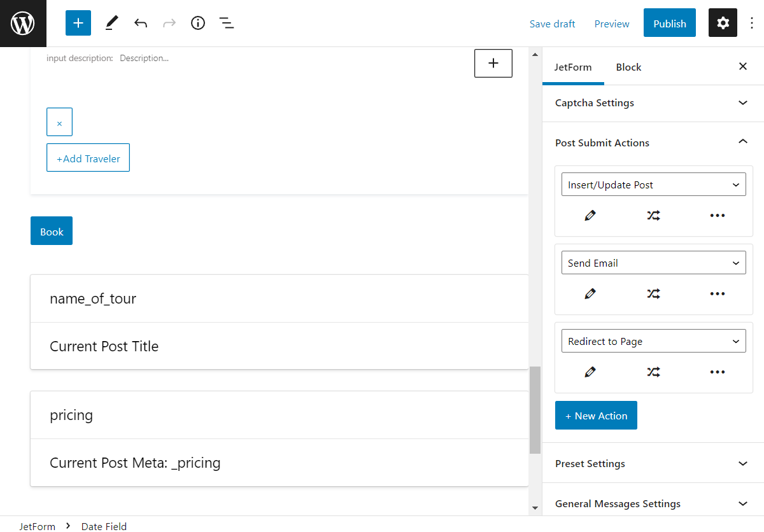764x532 pixels.
Task: Open the Insert/Update Post dropdown
Action: (653, 185)
